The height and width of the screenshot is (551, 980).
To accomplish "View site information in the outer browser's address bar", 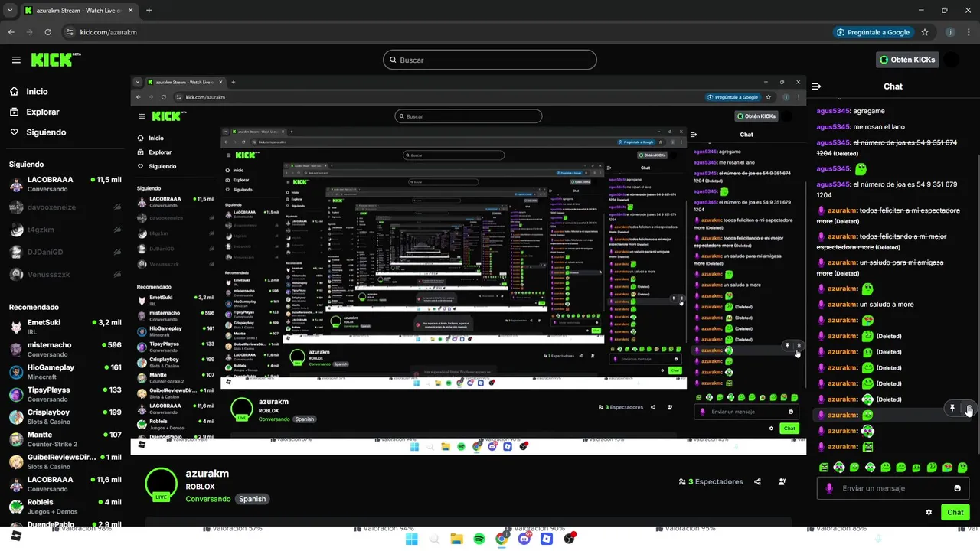I will coord(70,32).
